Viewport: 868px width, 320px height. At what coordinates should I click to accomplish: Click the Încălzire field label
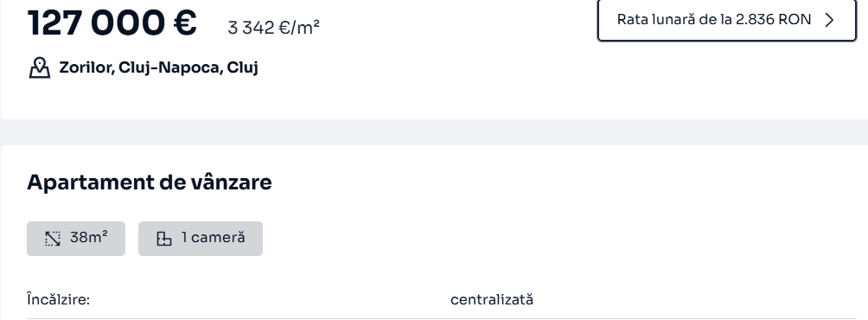pos(58,299)
